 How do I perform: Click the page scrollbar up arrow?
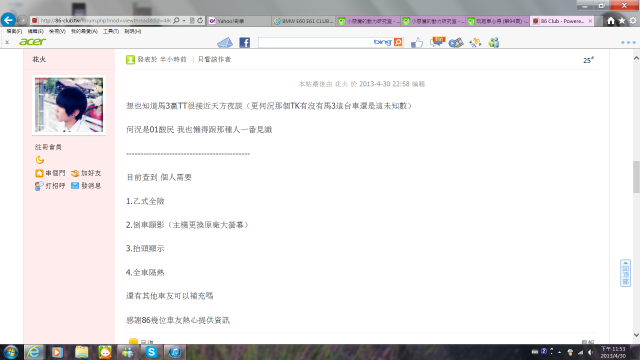[x=636, y=58]
